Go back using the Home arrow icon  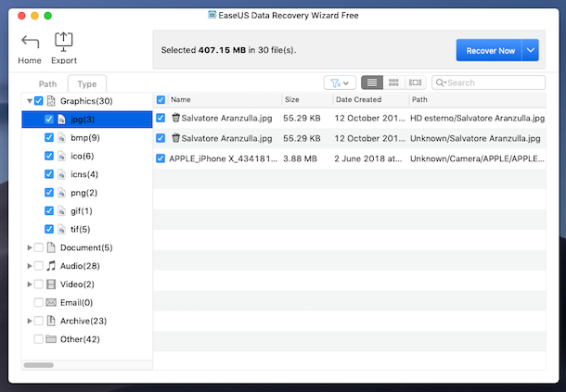point(30,42)
